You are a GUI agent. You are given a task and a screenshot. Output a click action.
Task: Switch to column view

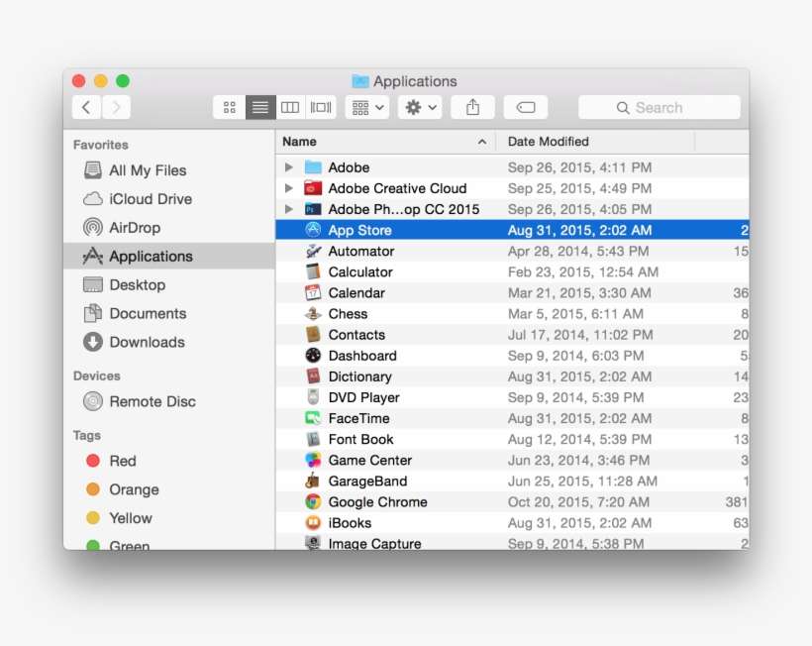[290, 107]
